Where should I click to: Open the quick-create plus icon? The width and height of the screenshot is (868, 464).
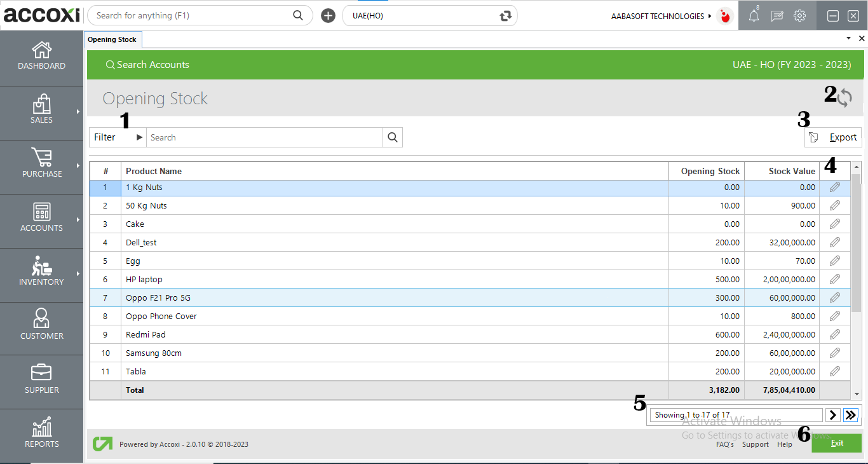(327, 15)
